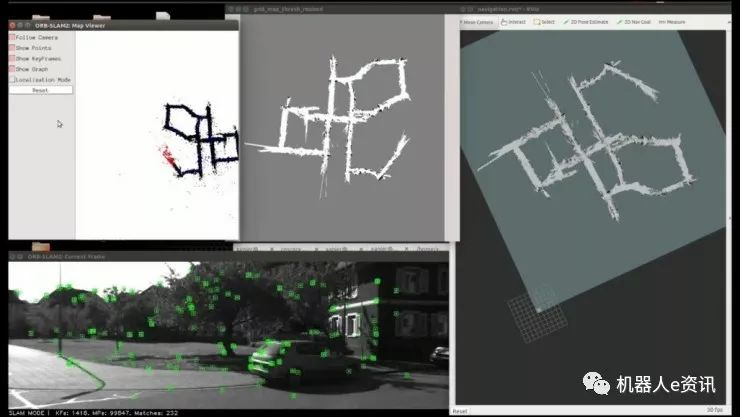Focus the ORB-SLAM2 Current Frame title bar
The image size is (740, 417).
click(228, 257)
